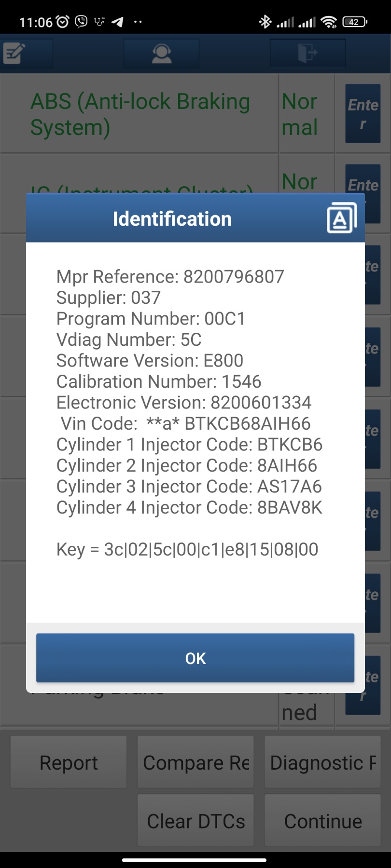Viewport: 391px width, 868px height.
Task: Tap the Key value line in dialog
Action: (187, 550)
